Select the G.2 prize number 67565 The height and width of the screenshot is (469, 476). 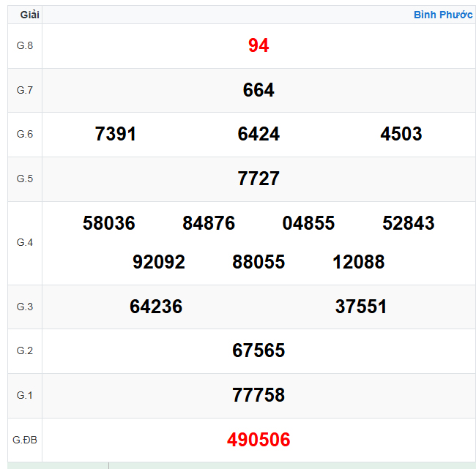point(259,350)
